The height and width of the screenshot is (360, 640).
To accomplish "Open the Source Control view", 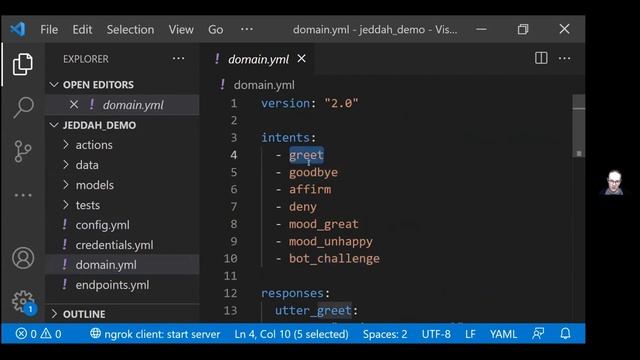I will point(22,151).
